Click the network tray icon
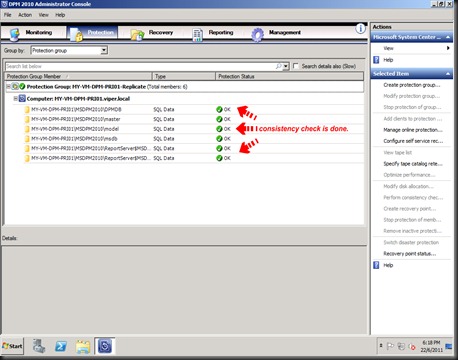This screenshot has height=360, width=458. click(x=401, y=346)
